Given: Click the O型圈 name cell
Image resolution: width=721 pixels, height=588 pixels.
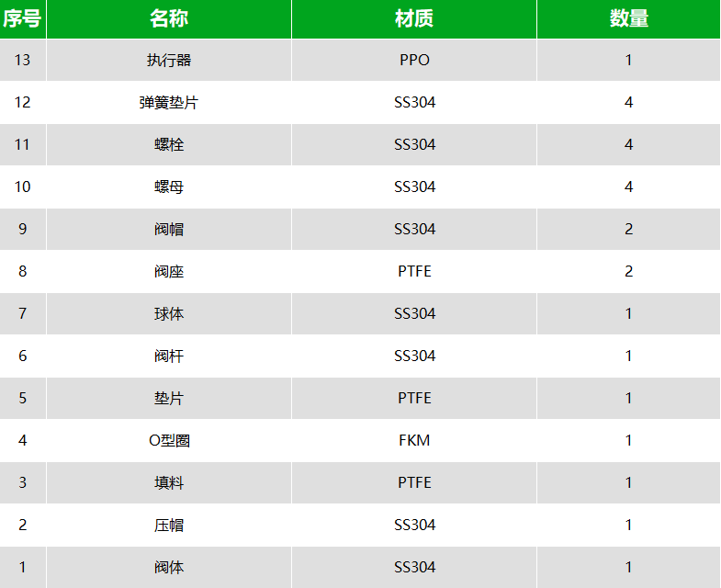Looking at the screenshot, I should pos(169,440).
